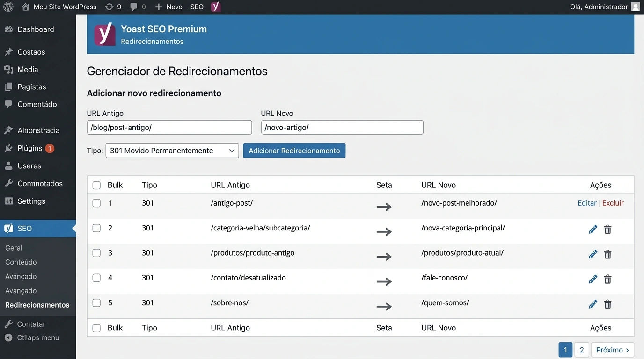Focus the URL Antigo input field
Viewport: 644px width, 359px height.
169,127
